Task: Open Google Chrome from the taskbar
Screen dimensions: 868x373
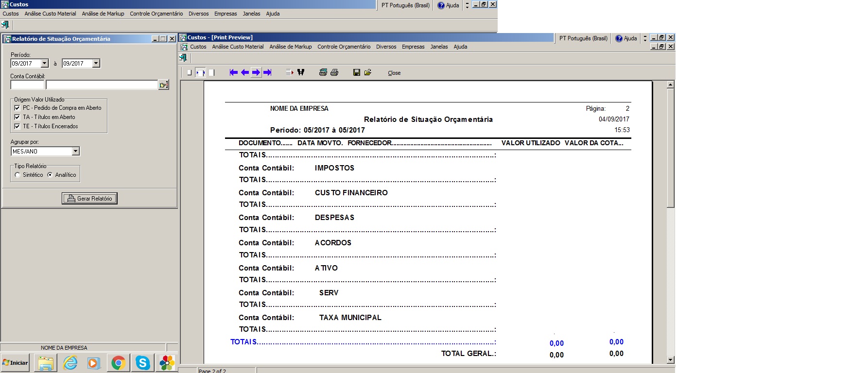Action: [118, 363]
